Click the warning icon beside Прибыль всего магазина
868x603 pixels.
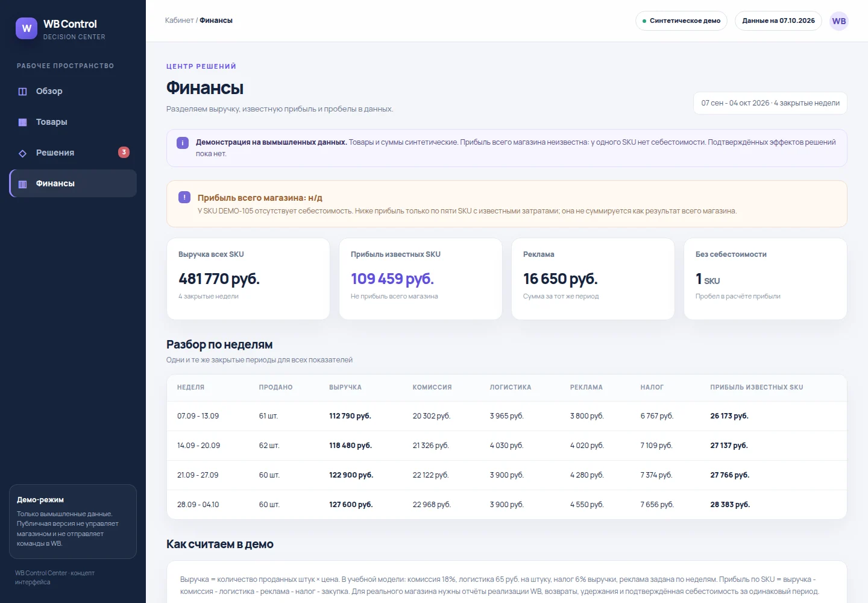pyautogui.click(x=184, y=197)
